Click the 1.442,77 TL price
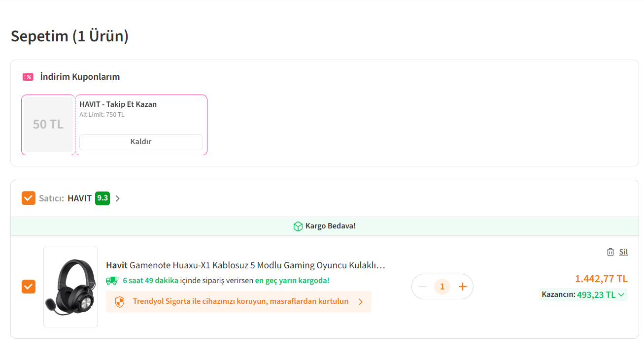Screen dimensions: 644x352 601,279
